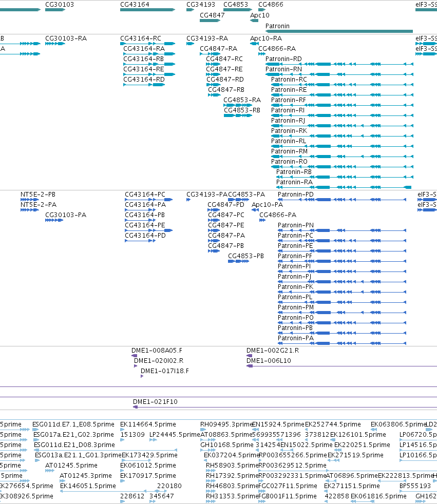
Task: Select transcript Patronin-RD
Action: click(283, 59)
